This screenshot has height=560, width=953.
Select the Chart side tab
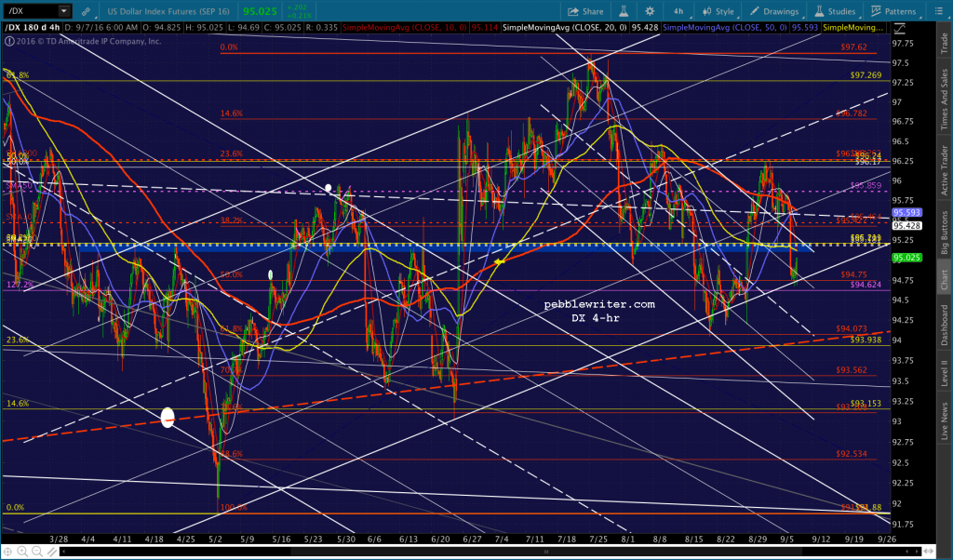(945, 279)
